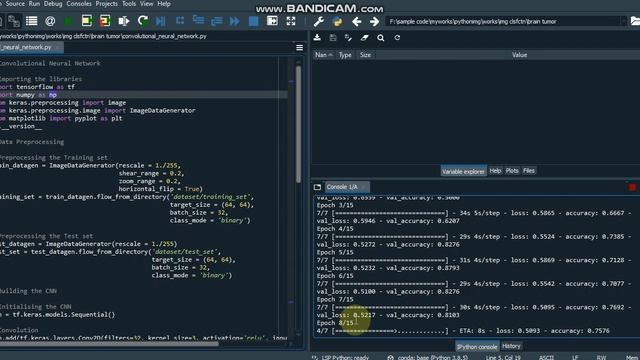This screenshot has width=640, height=360.
Task: Click the console tab browse icon
Action: pos(317,187)
